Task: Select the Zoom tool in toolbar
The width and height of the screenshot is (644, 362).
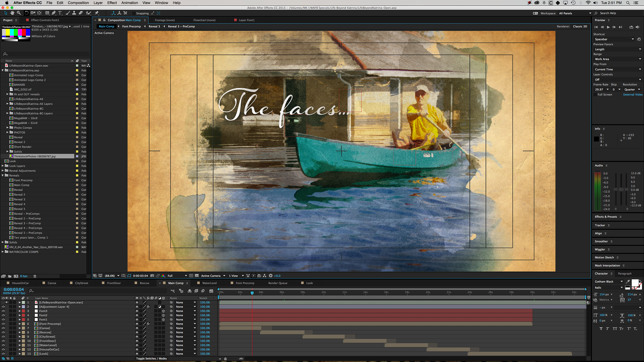Action: 19,13
